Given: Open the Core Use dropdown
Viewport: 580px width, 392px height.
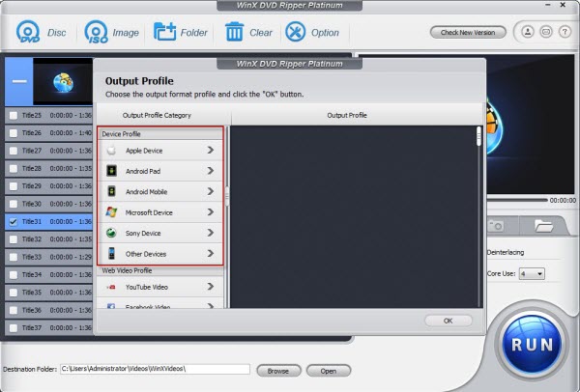Looking at the screenshot, I should click(x=532, y=274).
